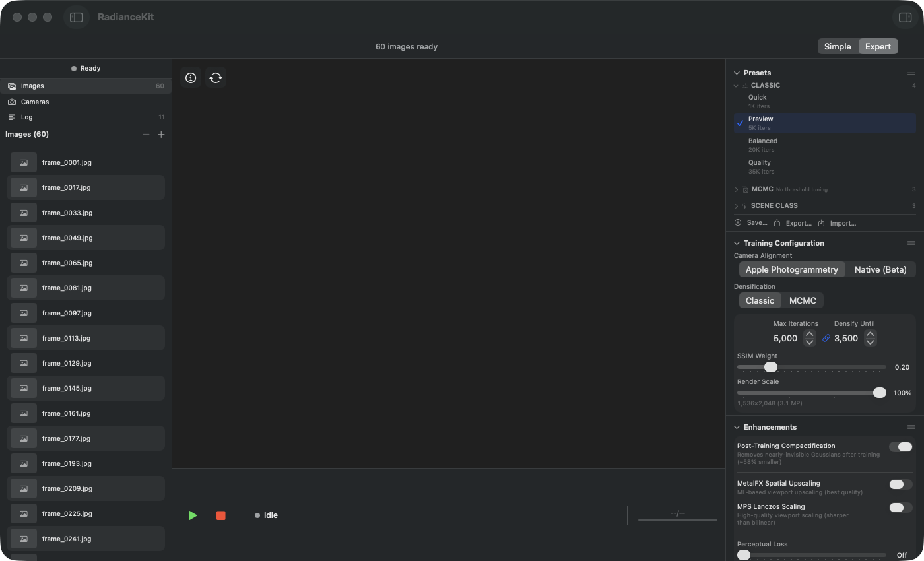The width and height of the screenshot is (924, 561).
Task: Open the Log sidebar tab
Action: (86, 117)
